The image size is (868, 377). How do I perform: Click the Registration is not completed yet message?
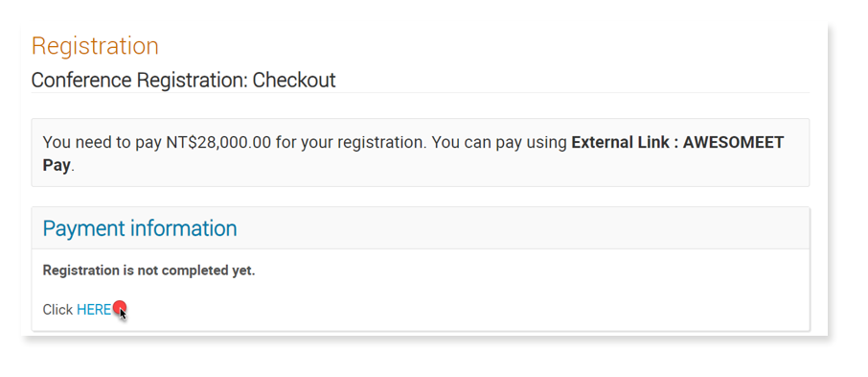coord(148,271)
